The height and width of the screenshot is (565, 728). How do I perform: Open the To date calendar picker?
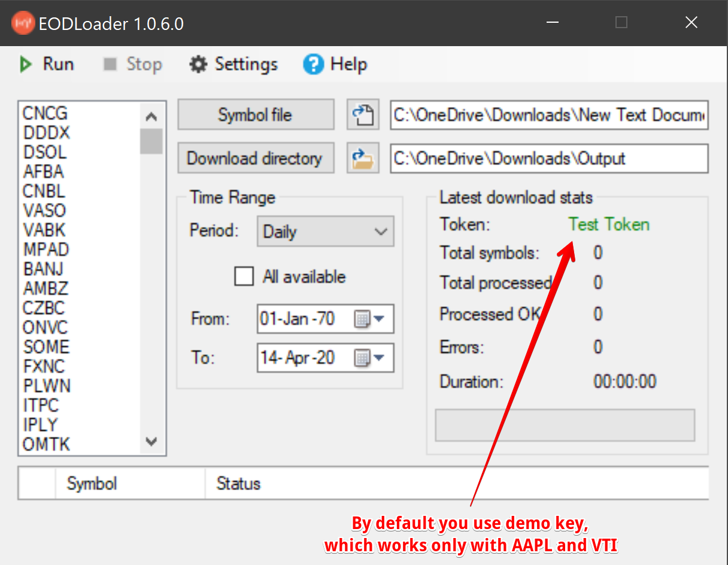[369, 358]
